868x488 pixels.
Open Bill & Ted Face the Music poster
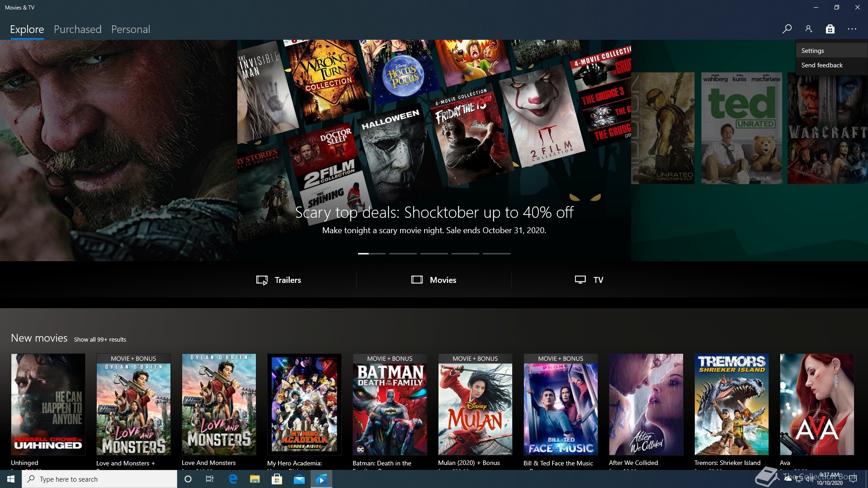(561, 404)
